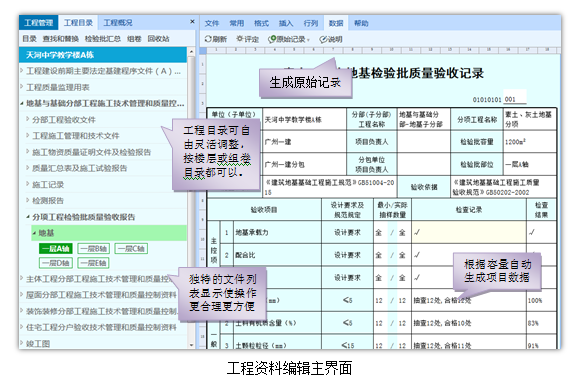Expand the 工程质量监理用表 node arrow
This screenshot has height=386, width=583.
pyautogui.click(x=22, y=87)
